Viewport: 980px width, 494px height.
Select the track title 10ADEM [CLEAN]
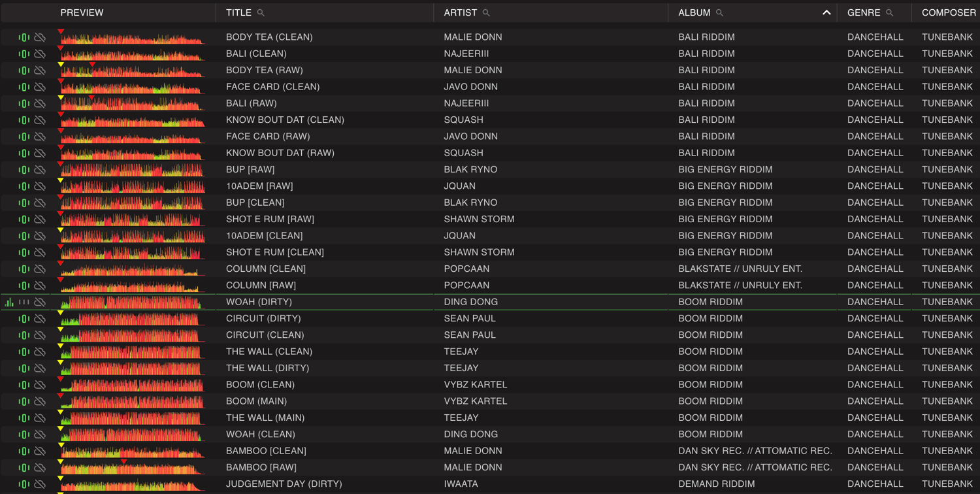click(x=265, y=236)
